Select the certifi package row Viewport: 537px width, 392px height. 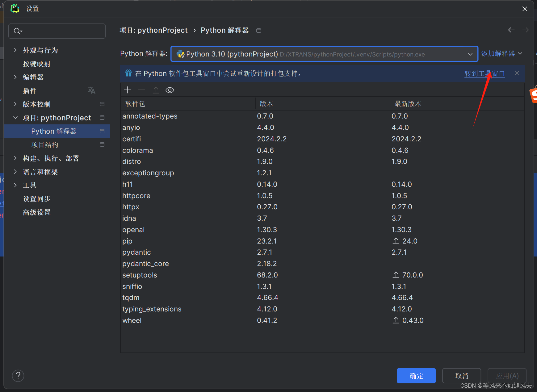click(322, 139)
